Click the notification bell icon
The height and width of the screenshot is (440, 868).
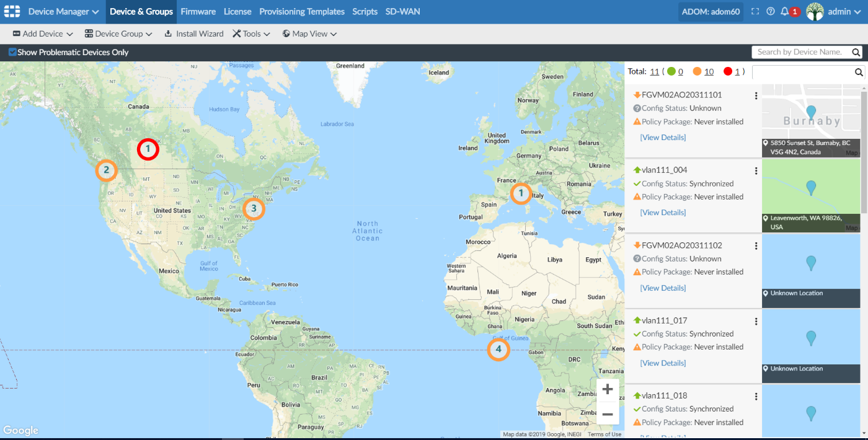(786, 11)
